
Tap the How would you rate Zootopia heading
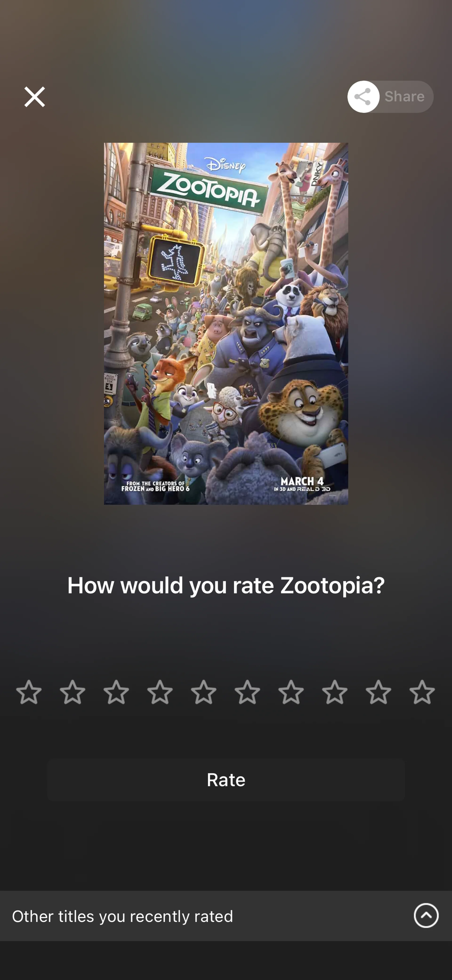226,585
